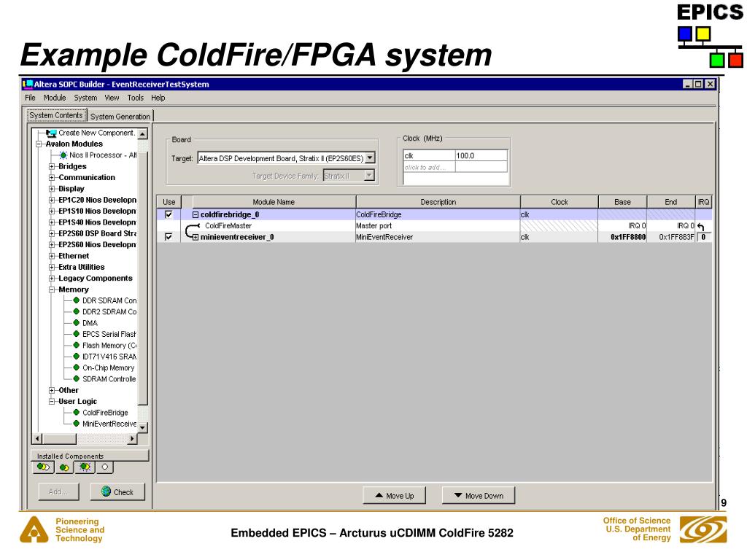Screen dimensions: 747x560
Task: Click DDR2 SDRAM Controller green dot icon
Action: [x=76, y=311]
